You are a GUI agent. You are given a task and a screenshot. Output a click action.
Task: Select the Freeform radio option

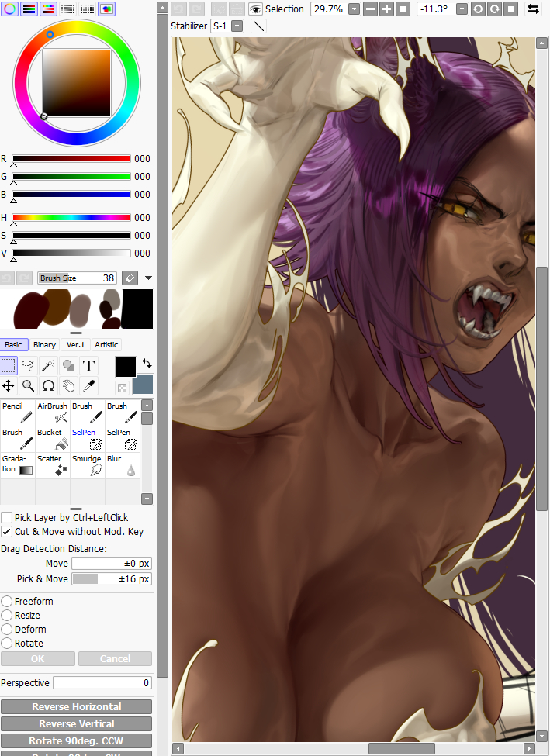(7, 601)
